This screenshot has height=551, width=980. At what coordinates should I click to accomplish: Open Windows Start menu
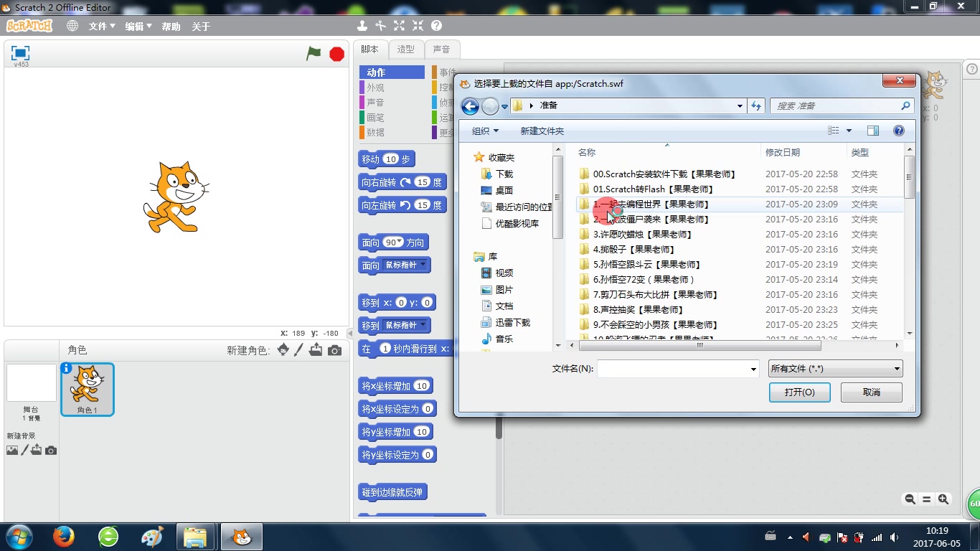19,537
